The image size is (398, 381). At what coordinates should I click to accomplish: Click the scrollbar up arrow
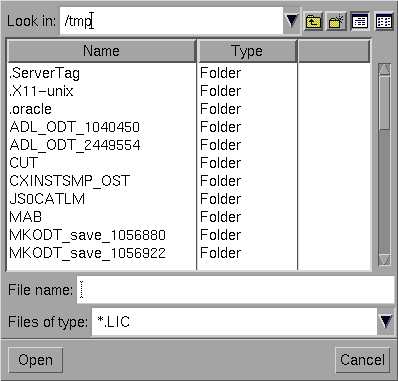[x=384, y=69]
